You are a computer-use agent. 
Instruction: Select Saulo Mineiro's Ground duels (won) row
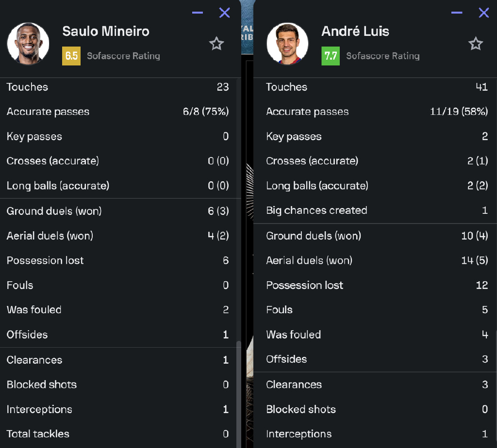click(x=118, y=211)
